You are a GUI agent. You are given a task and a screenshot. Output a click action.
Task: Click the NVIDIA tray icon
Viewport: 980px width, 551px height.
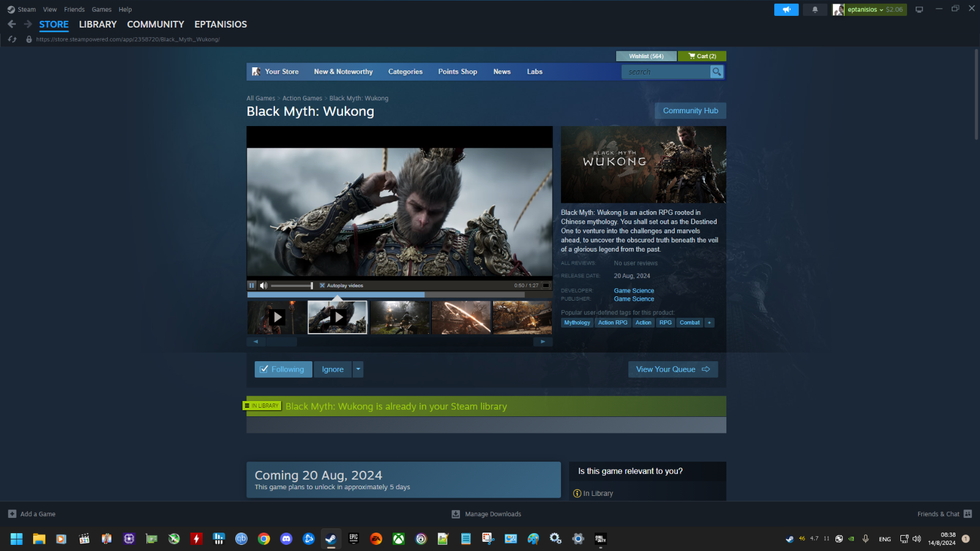pos(851,539)
